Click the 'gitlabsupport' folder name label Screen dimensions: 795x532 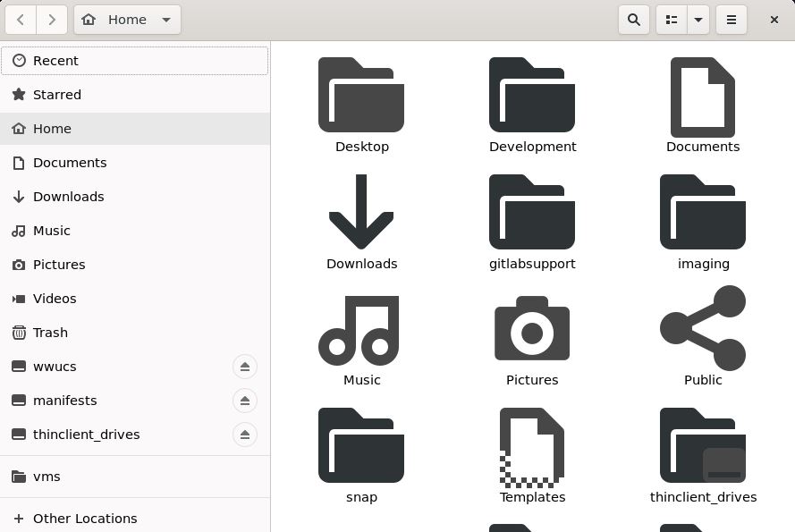click(532, 264)
